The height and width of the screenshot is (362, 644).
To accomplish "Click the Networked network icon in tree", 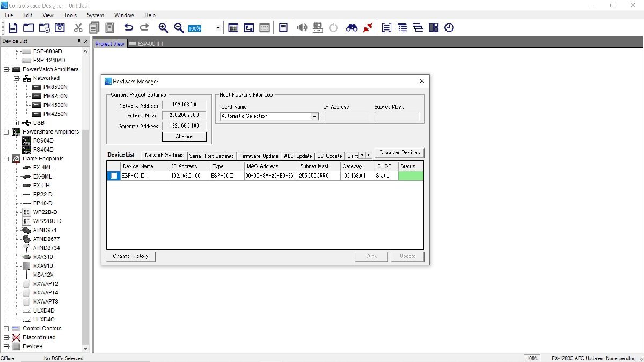I will click(x=27, y=78).
